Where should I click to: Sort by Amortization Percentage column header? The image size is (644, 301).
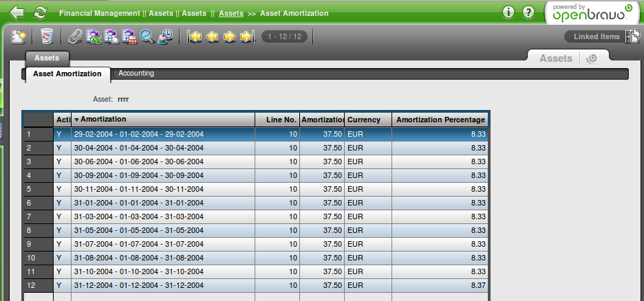coord(440,120)
